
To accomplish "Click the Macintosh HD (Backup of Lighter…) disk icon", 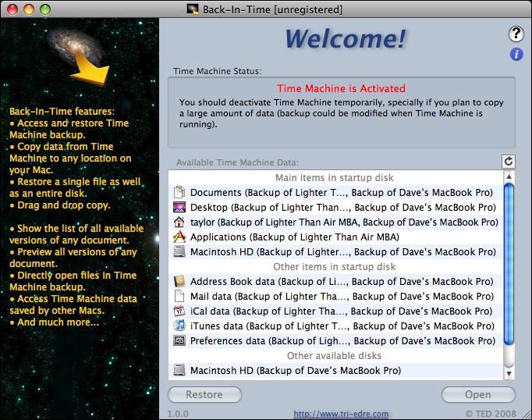I will pyautogui.click(x=179, y=251).
